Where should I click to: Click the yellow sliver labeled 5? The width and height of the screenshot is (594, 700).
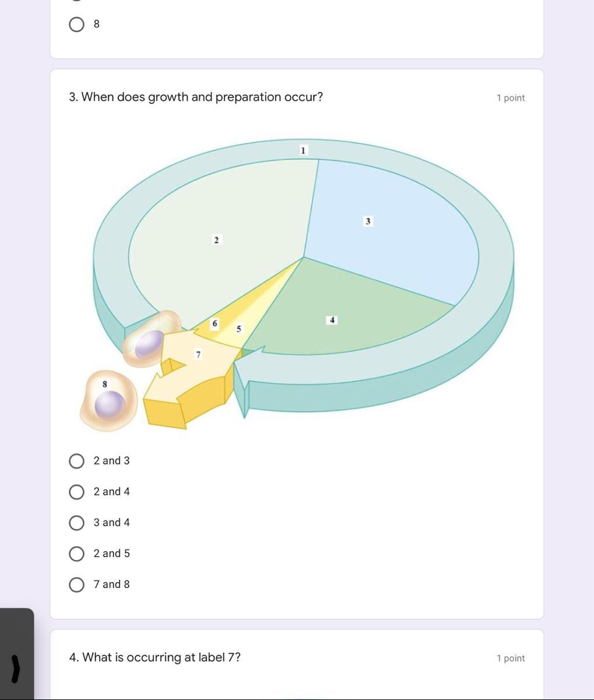pyautogui.click(x=238, y=329)
